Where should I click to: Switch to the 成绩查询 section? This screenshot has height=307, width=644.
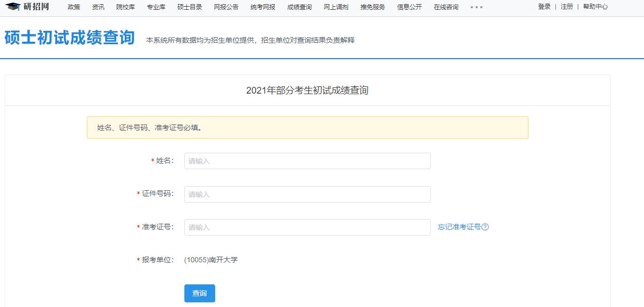(x=299, y=7)
